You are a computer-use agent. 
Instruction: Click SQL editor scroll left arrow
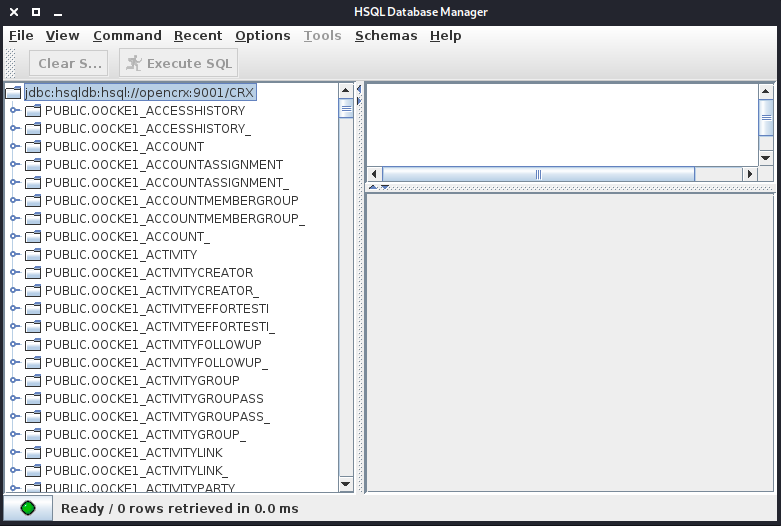pyautogui.click(x=374, y=174)
